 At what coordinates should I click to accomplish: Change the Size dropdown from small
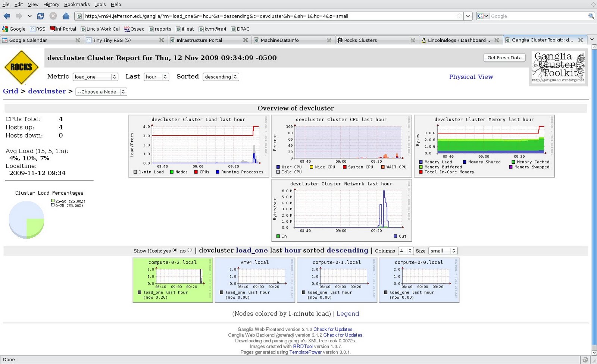pos(443,251)
